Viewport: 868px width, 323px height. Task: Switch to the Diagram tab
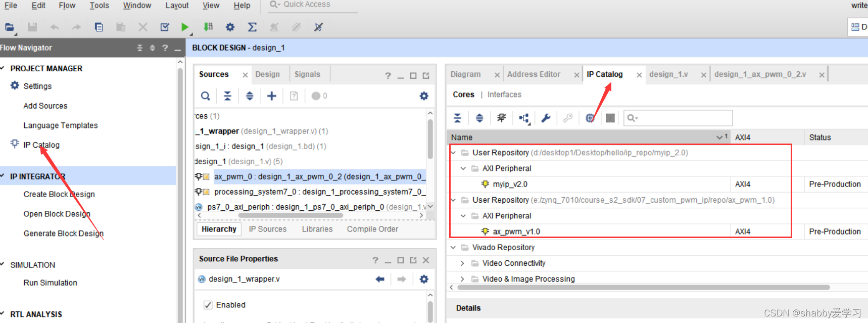466,74
